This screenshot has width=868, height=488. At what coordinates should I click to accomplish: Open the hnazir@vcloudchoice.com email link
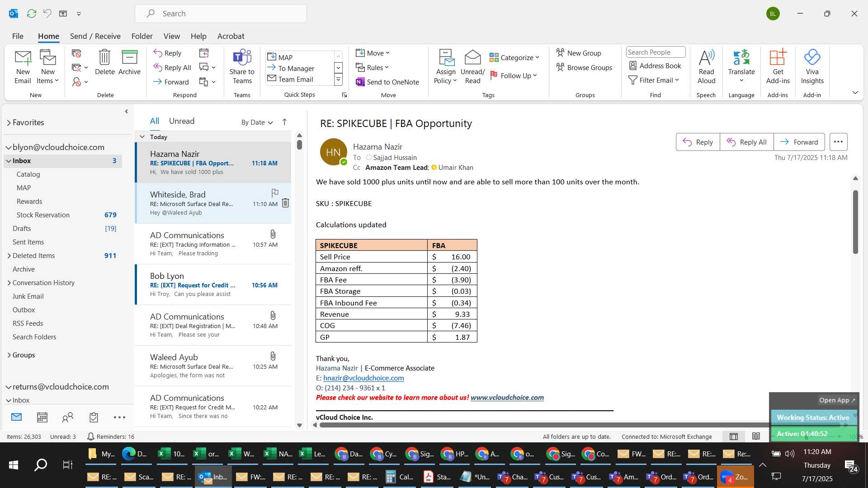click(363, 378)
